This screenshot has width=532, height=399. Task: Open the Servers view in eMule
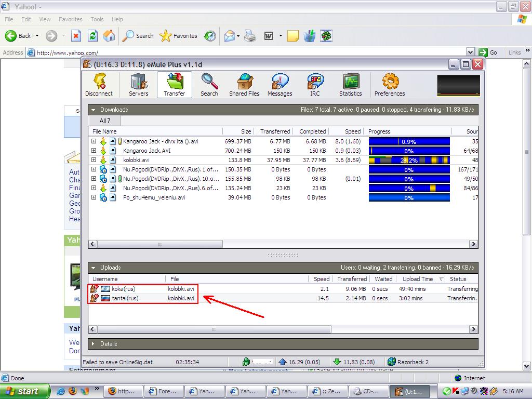[138, 85]
